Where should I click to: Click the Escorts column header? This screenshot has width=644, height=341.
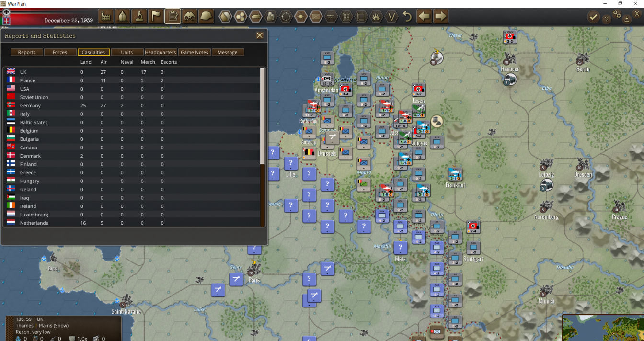[x=169, y=62]
